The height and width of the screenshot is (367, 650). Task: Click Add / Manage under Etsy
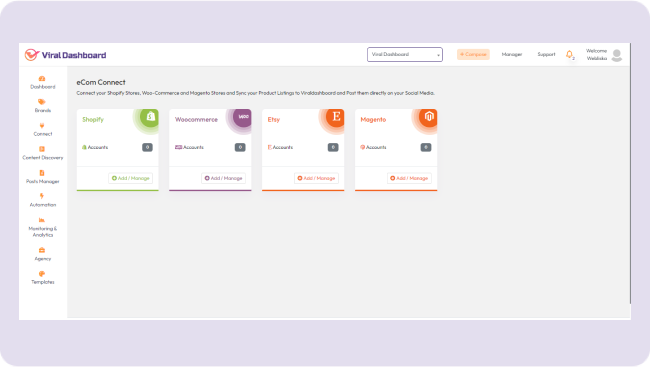point(316,178)
